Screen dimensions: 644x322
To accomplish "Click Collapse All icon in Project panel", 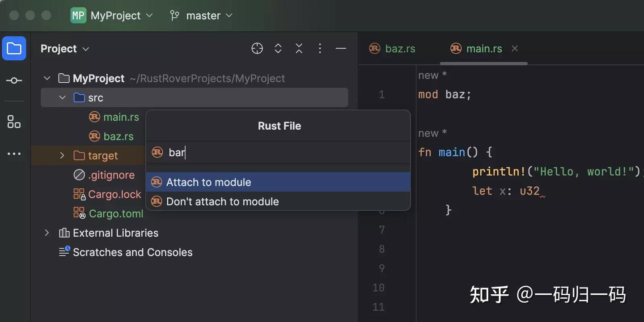I will (299, 48).
